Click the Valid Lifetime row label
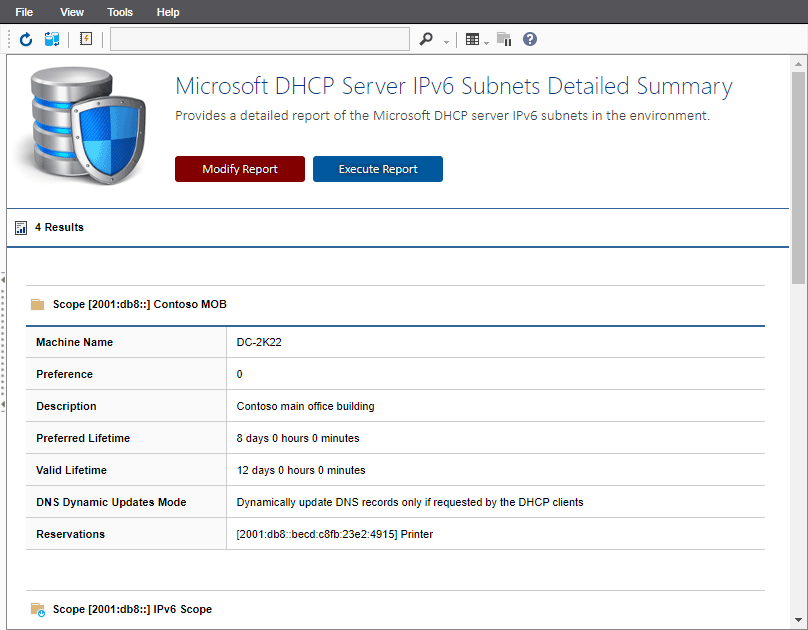Screen dimensions: 808x630 pos(71,470)
